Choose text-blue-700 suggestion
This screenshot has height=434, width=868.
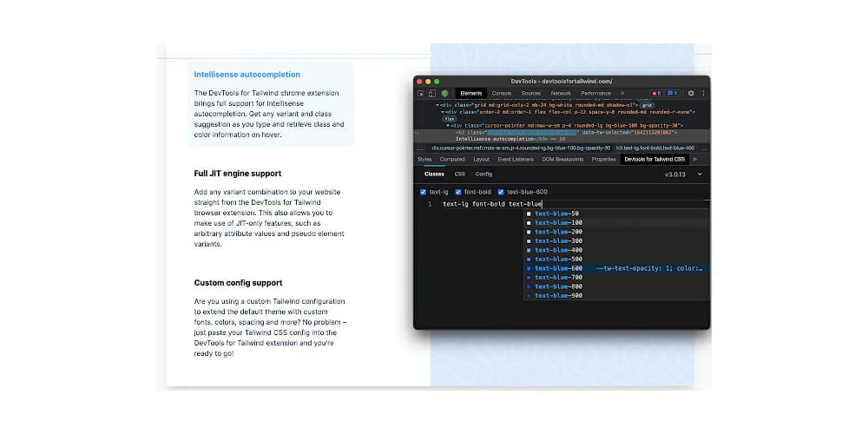pyautogui.click(x=616, y=278)
